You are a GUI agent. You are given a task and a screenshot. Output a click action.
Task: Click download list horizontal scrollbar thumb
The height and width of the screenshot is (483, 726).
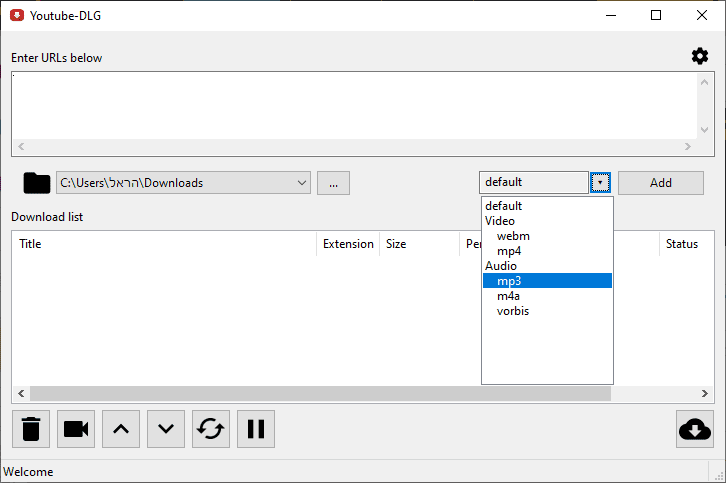point(320,394)
